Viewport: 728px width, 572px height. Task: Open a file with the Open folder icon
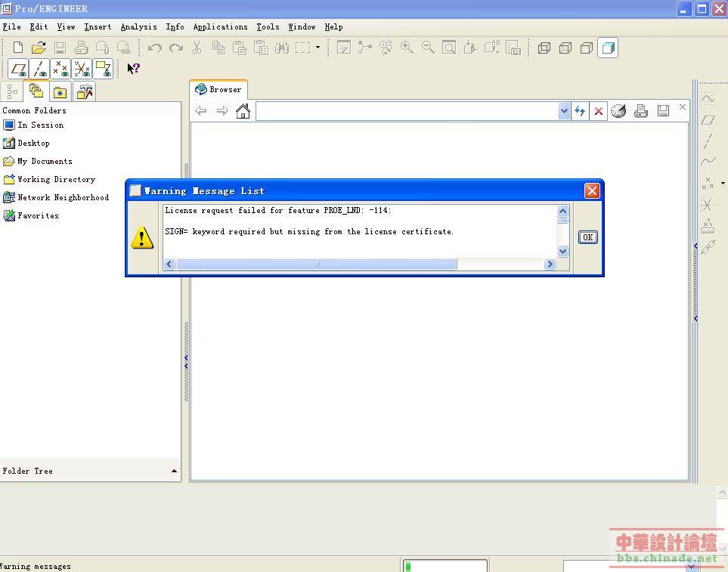(39, 48)
